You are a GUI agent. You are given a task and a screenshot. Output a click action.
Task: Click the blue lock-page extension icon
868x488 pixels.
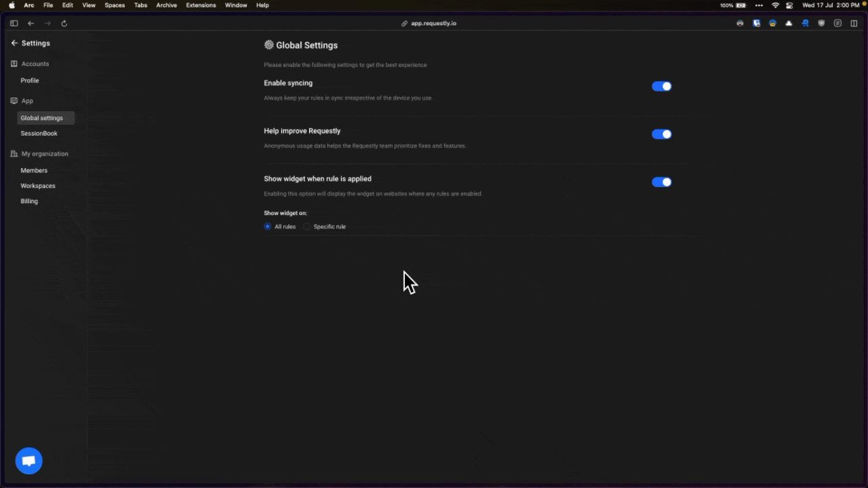(756, 23)
